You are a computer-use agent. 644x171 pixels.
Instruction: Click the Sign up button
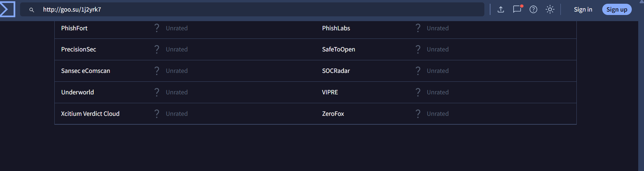click(x=616, y=10)
